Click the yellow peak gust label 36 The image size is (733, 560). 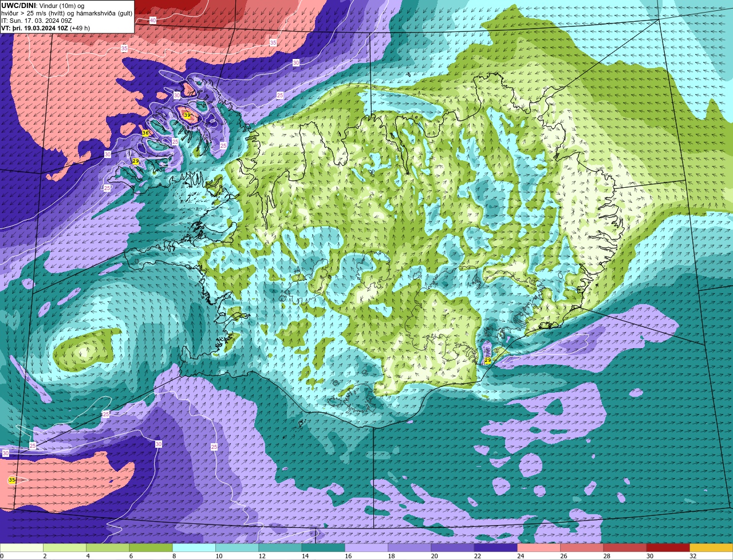click(x=145, y=133)
